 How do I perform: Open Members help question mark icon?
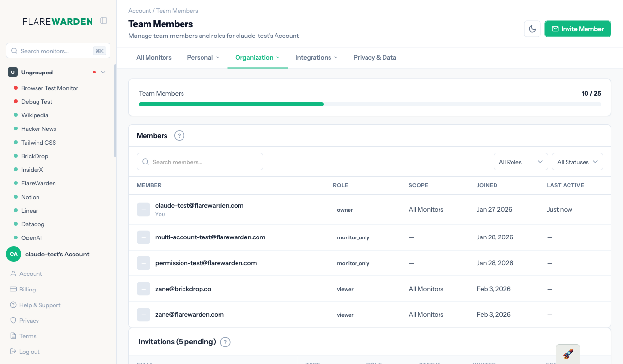179,136
